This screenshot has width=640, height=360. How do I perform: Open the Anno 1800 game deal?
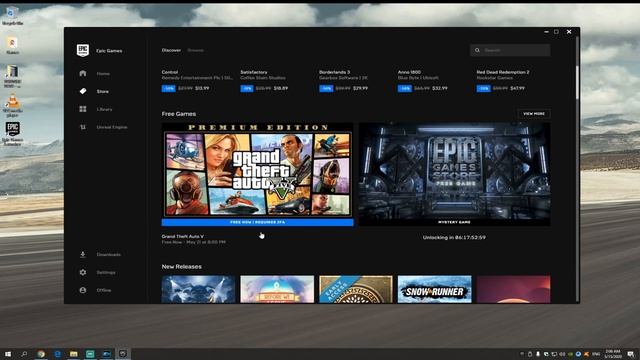tap(422, 80)
